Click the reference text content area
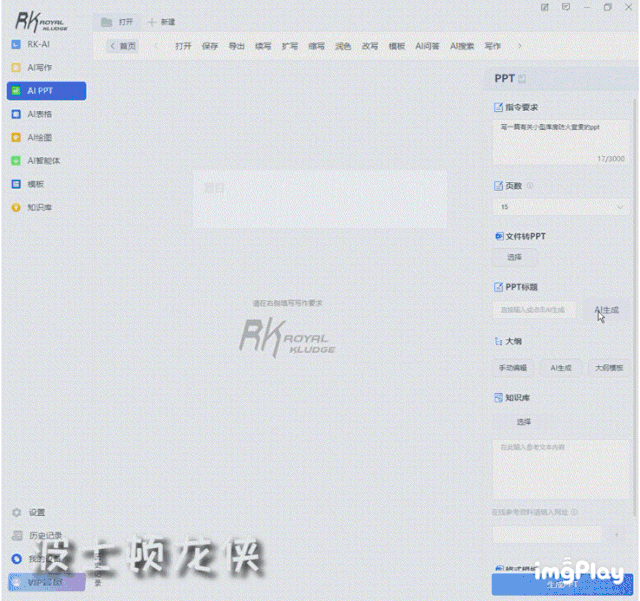This screenshot has width=640, height=601. tap(561, 470)
